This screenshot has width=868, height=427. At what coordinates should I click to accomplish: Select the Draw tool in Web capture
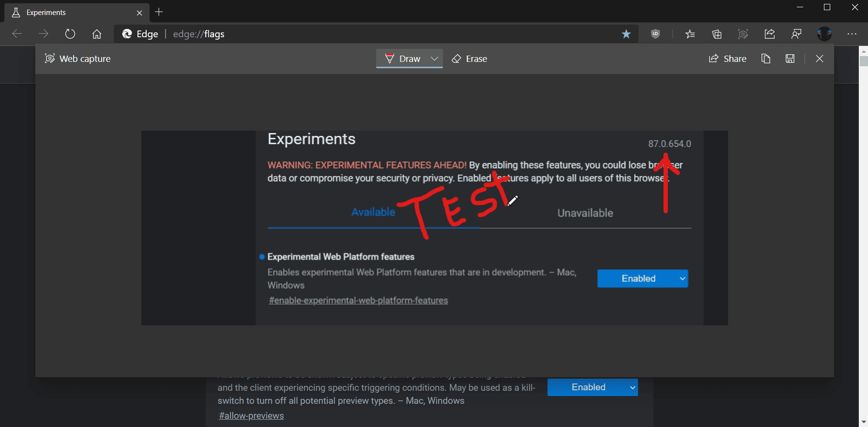point(403,59)
